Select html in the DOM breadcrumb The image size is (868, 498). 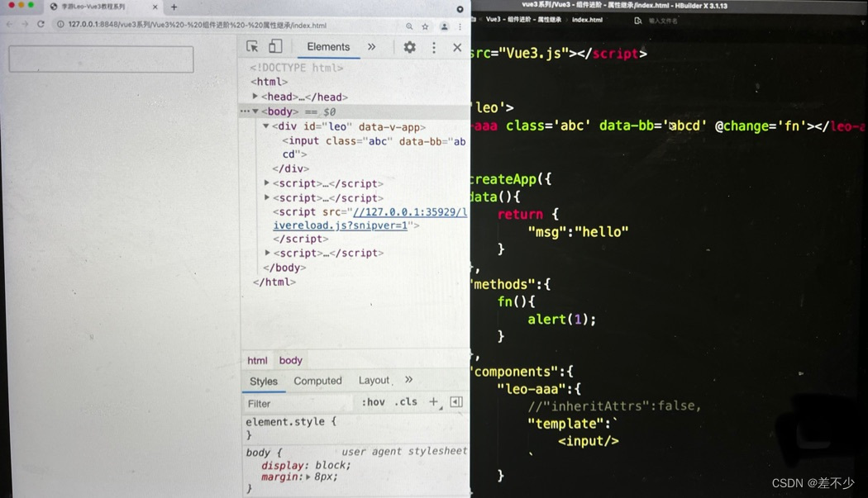pos(257,360)
